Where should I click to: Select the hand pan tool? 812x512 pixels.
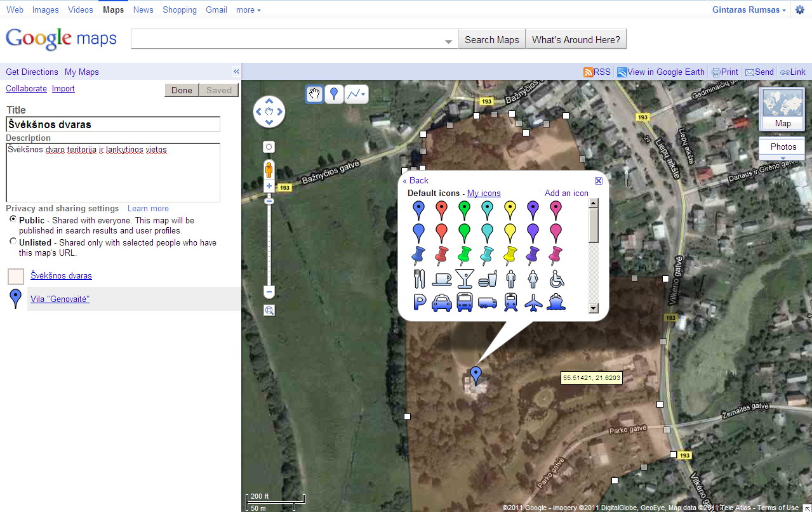tap(314, 95)
